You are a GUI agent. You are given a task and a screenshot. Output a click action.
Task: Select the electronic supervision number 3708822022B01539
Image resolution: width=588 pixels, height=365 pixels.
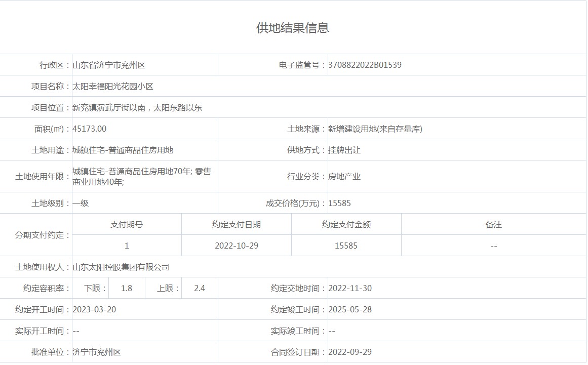pos(365,65)
